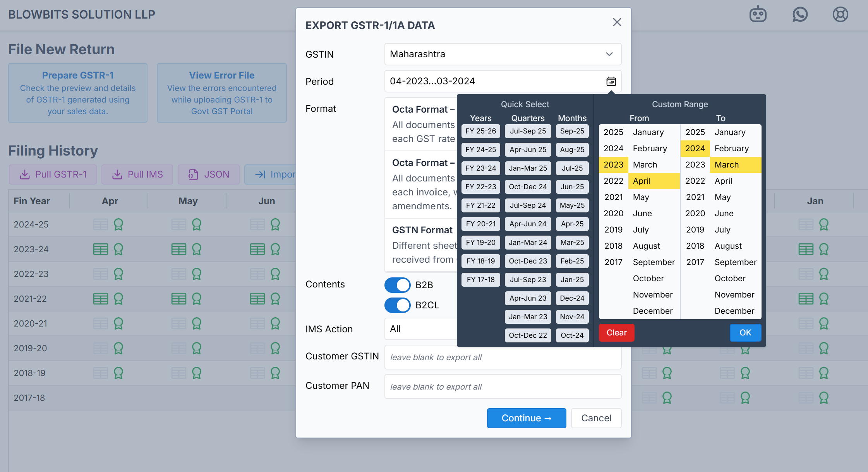
Task: Open the chatbot assistant icon
Action: [x=758, y=15]
